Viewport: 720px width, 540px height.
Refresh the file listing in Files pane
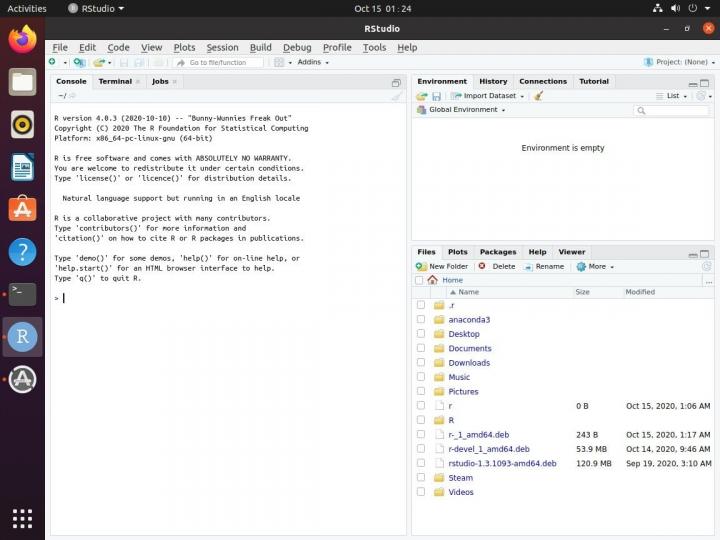(706, 267)
